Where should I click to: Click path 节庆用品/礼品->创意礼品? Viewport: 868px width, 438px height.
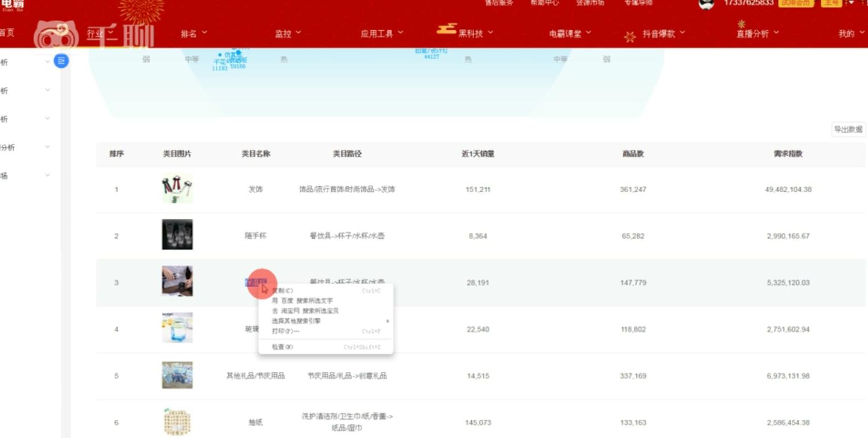point(347,376)
